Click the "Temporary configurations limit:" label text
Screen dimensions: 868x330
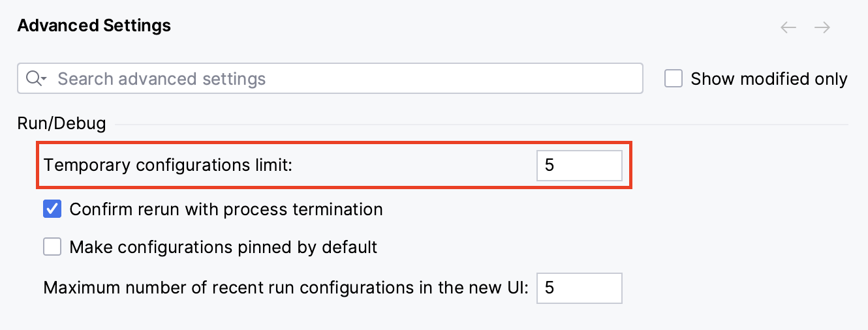pyautogui.click(x=168, y=166)
